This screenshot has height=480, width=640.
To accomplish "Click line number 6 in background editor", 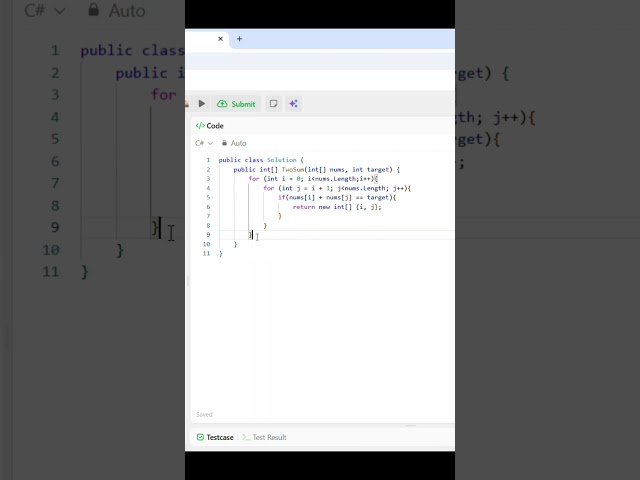I will click(55, 162).
